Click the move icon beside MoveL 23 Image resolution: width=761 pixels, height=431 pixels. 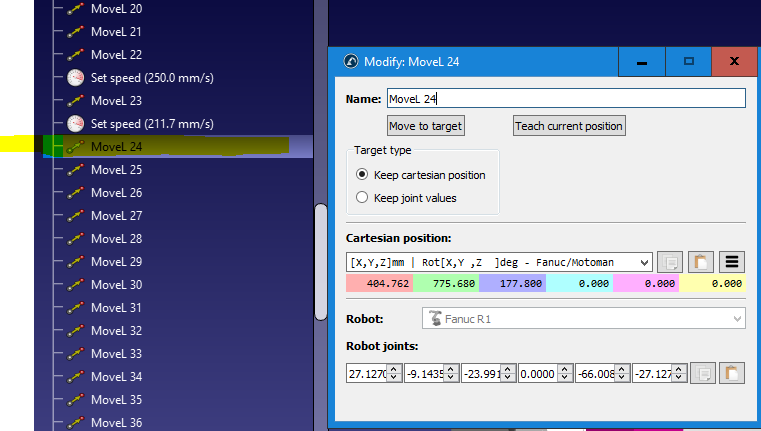pyautogui.click(x=76, y=101)
